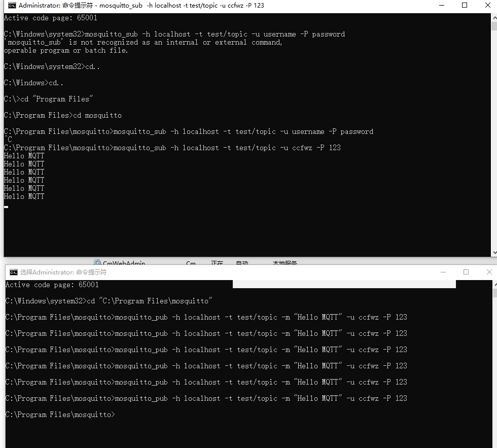Close the top mosquitto_sub command window
The image size is (497, 448).
487,6
